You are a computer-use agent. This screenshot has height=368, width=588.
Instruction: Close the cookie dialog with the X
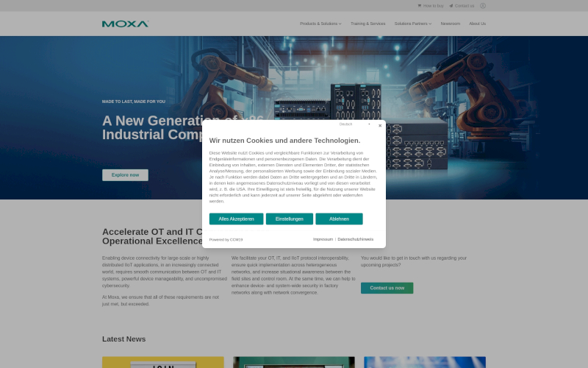pos(380,126)
